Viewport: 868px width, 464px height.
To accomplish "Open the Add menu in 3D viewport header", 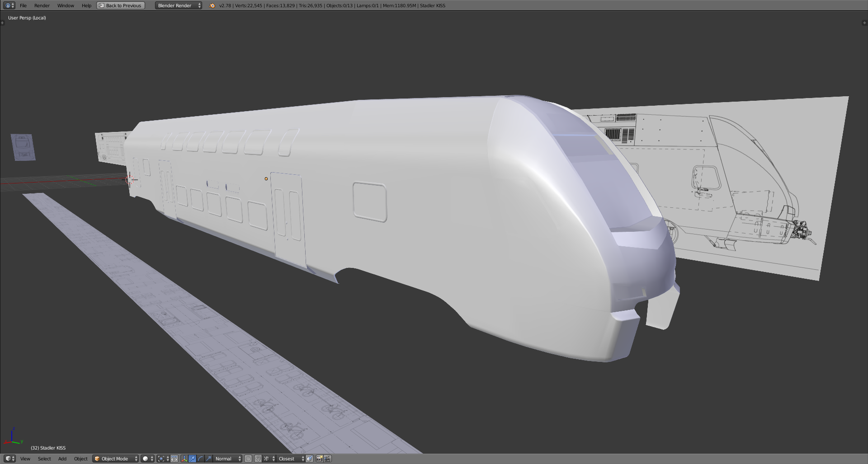I will point(62,459).
